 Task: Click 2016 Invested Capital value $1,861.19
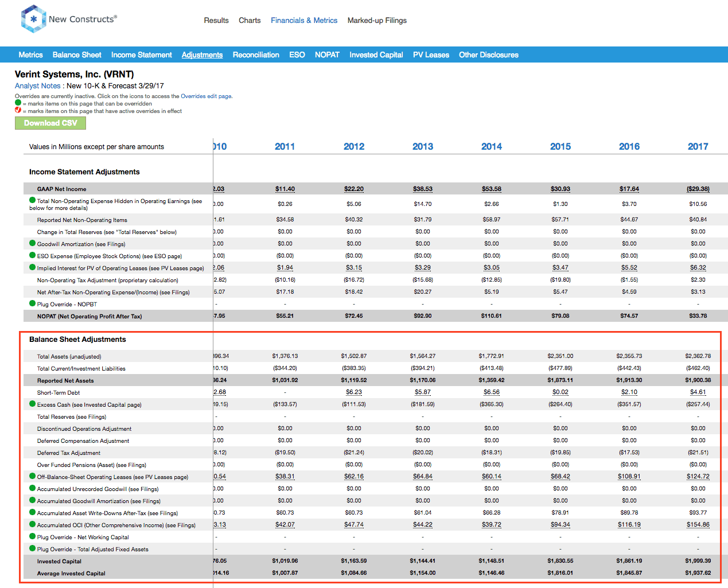[629, 560]
